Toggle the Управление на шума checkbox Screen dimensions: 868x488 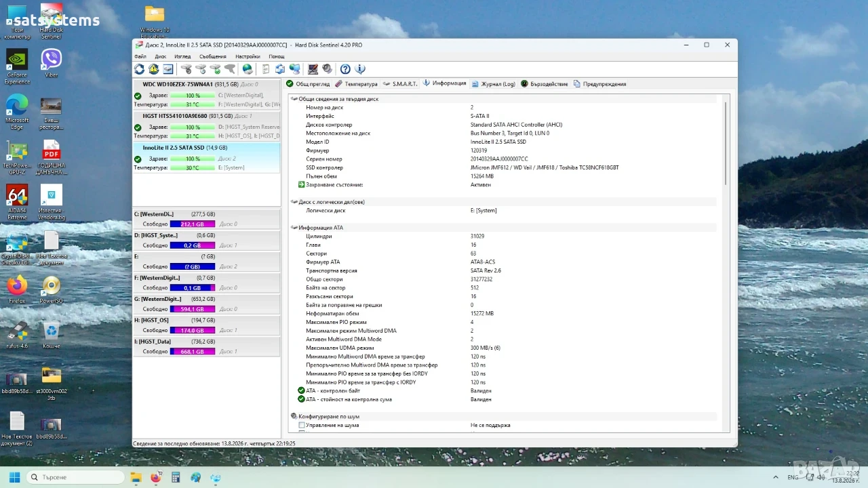pos(302,425)
